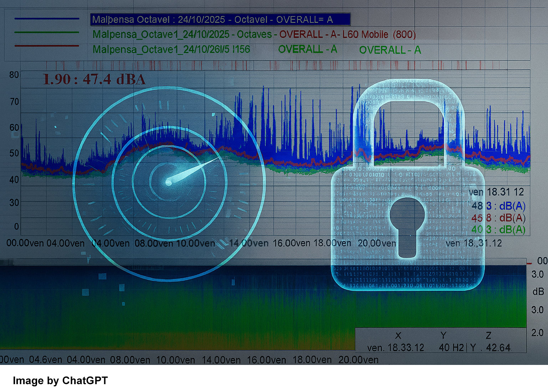Click the 1.90 : 47.4 dBA readout

(x=94, y=79)
